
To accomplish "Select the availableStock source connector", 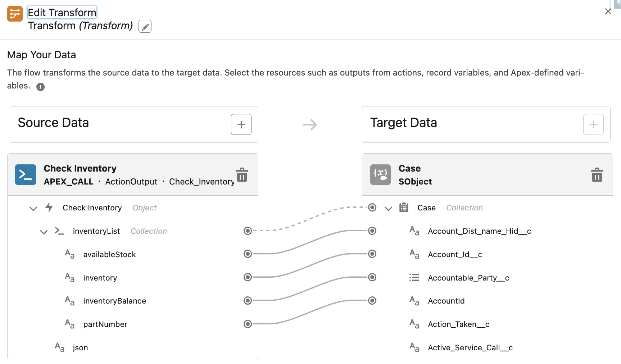I will tap(248, 254).
